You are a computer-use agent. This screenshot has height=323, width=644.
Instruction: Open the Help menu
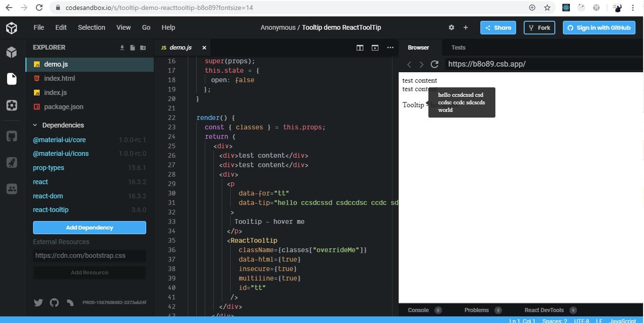(x=168, y=27)
